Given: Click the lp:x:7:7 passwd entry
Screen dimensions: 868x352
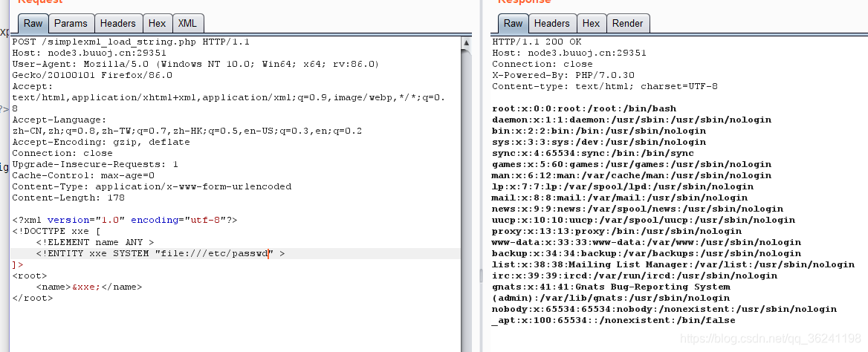Looking at the screenshot, I should pos(623,186).
